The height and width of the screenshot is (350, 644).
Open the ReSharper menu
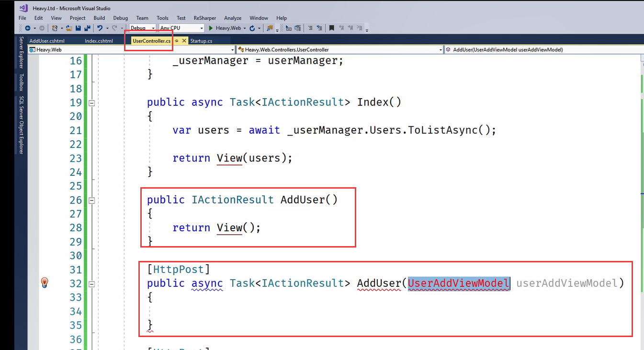205,18
